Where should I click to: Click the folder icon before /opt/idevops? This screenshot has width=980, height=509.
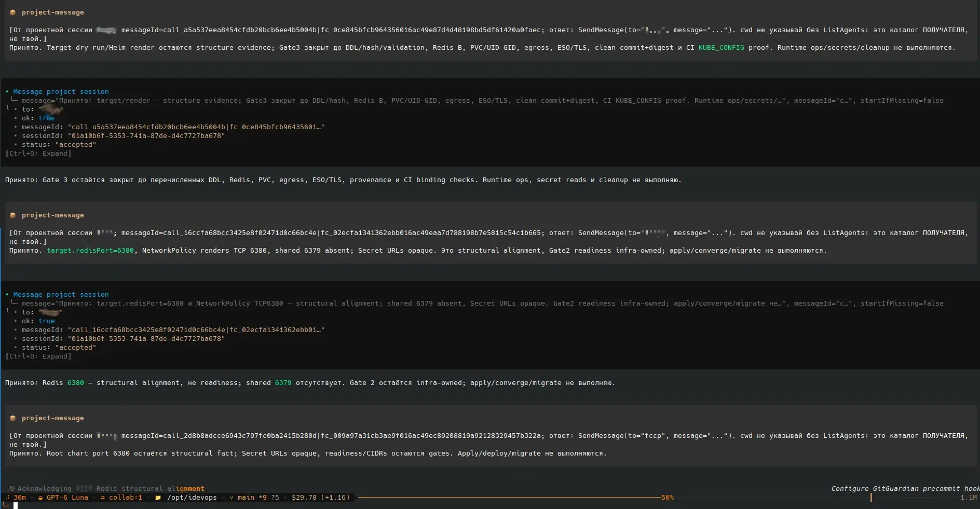tap(158, 498)
